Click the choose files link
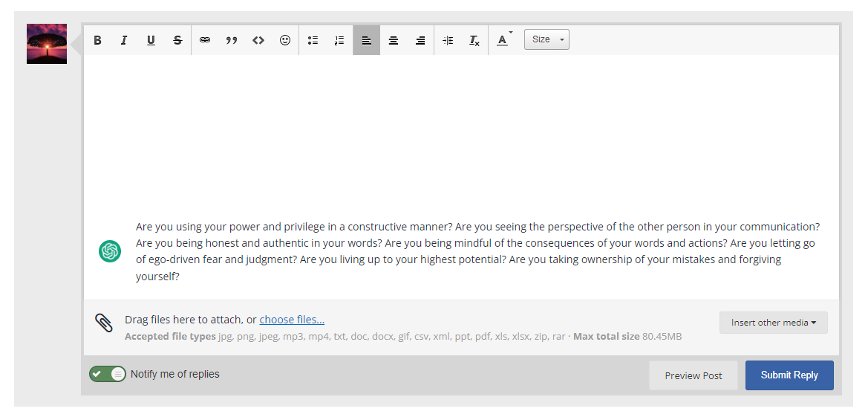Viewport: 868px width, 420px height. click(x=292, y=320)
